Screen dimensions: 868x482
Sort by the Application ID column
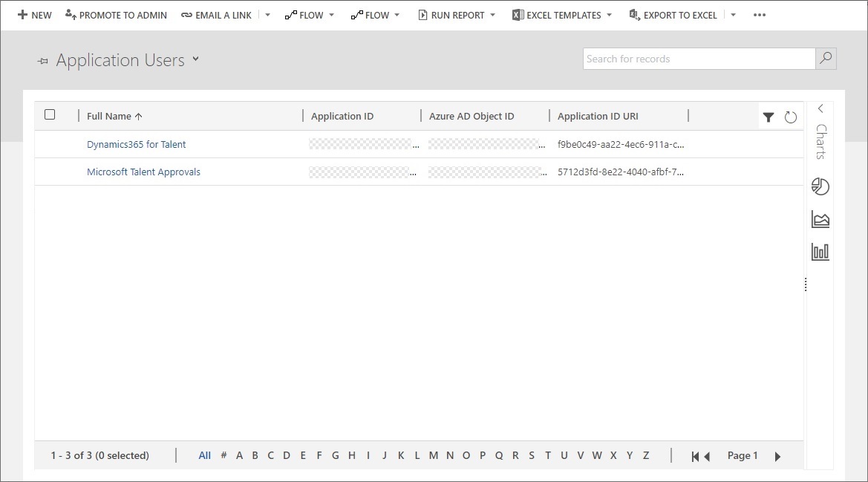[342, 116]
